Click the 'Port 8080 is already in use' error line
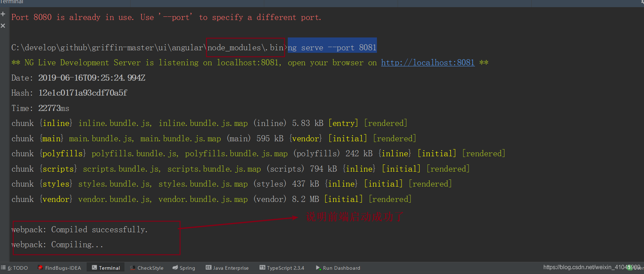This screenshot has height=274, width=644. 166,17
